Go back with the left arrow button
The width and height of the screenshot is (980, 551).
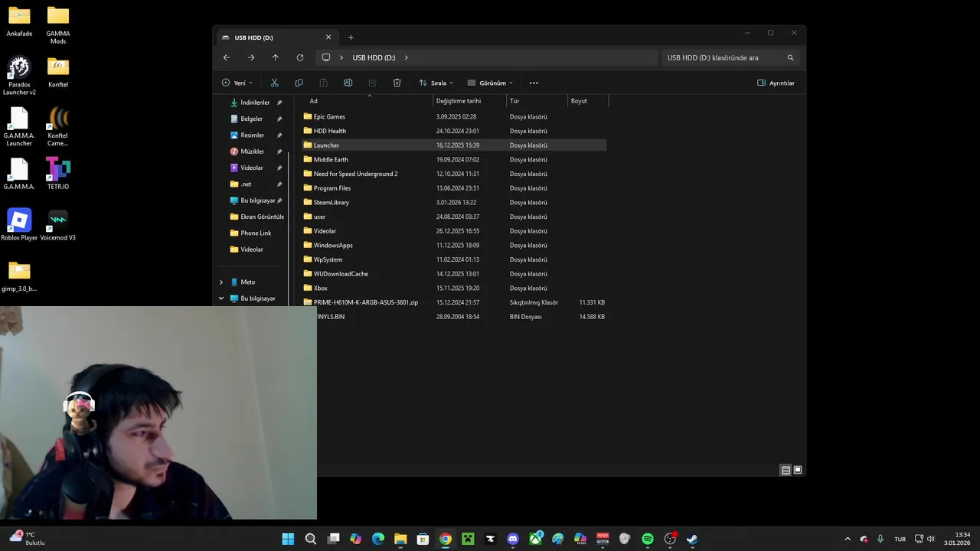coord(227,57)
